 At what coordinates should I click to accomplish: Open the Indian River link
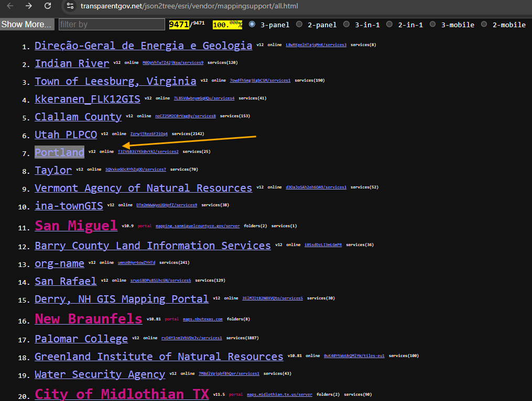(x=72, y=63)
